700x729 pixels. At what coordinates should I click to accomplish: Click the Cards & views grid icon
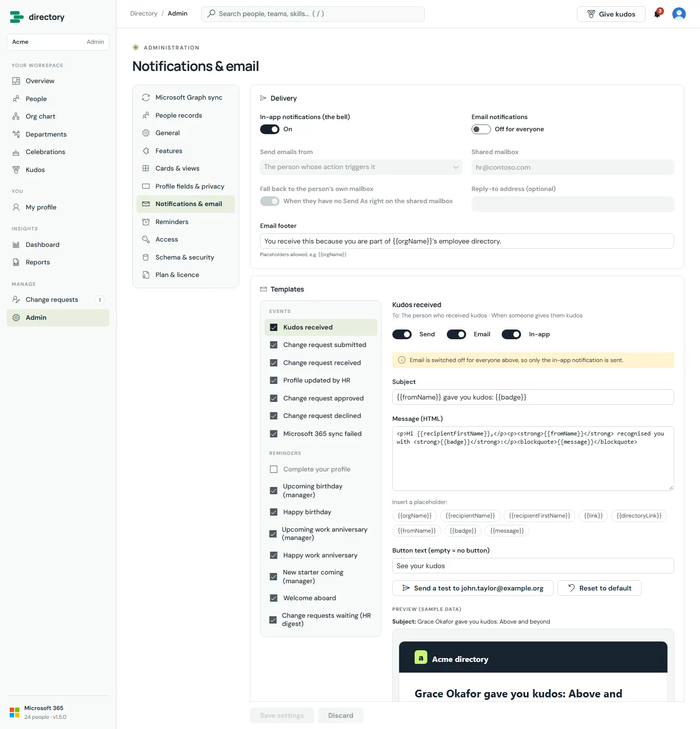pyautogui.click(x=146, y=169)
